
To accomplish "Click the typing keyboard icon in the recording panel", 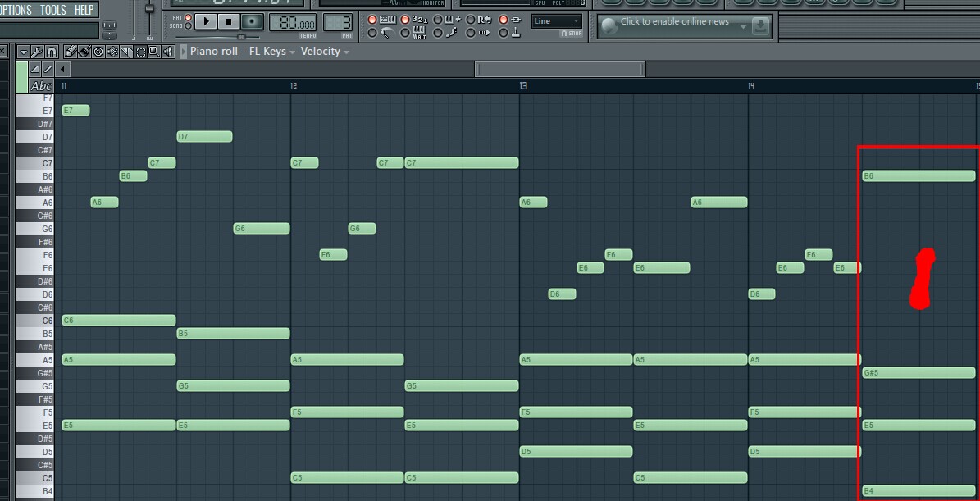I will [388, 20].
